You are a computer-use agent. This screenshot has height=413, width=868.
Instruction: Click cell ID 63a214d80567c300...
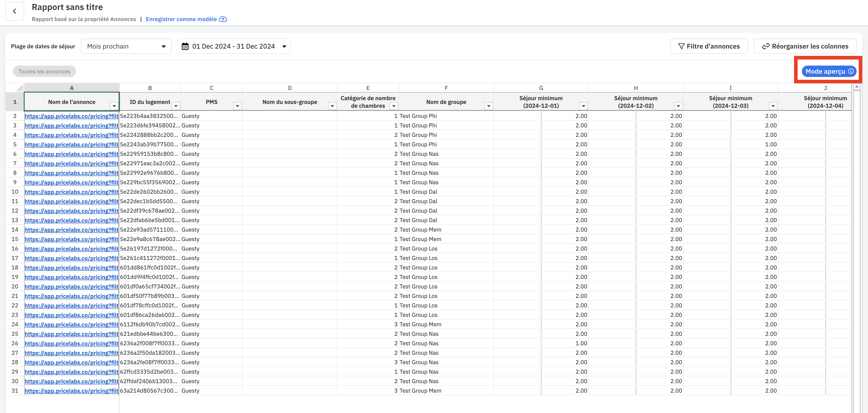[x=150, y=391]
